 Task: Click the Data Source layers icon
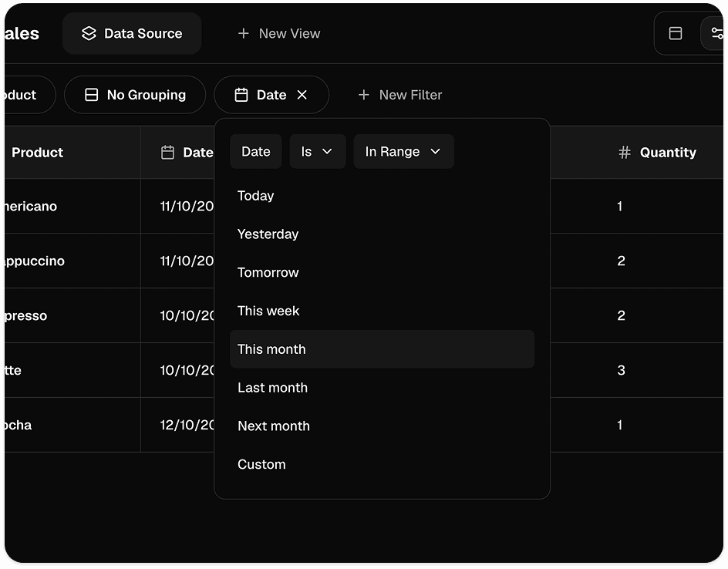click(x=89, y=33)
